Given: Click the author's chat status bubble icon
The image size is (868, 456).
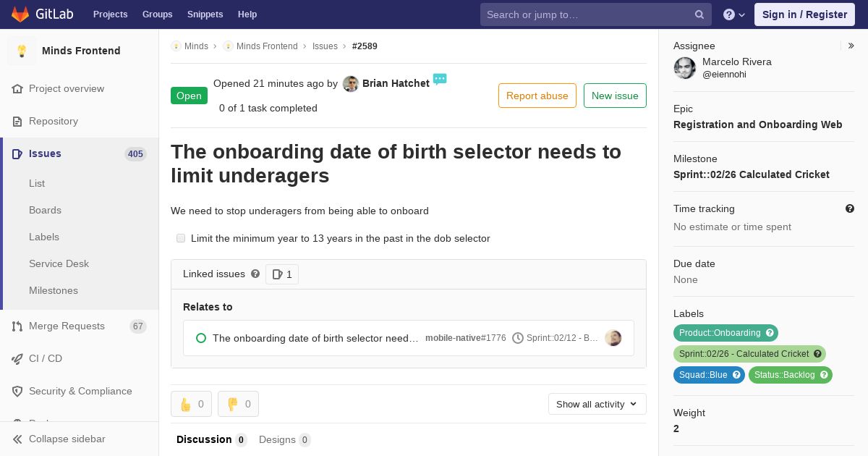Looking at the screenshot, I should [440, 79].
